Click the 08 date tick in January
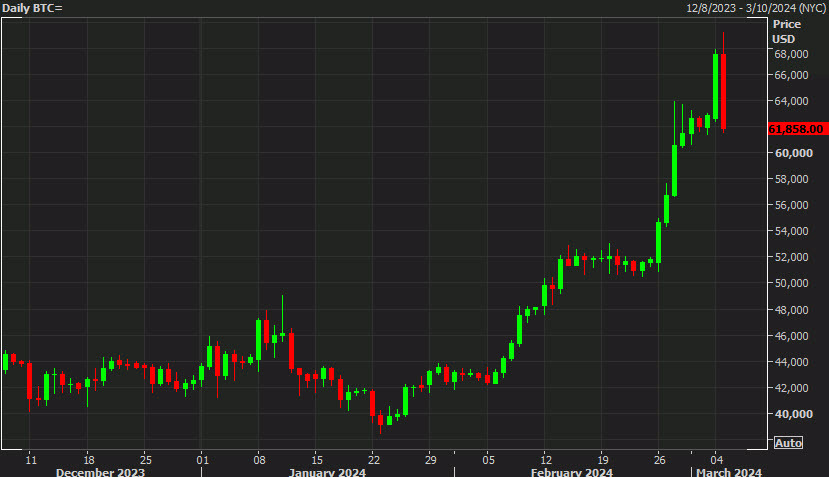829x477 pixels. click(x=259, y=460)
